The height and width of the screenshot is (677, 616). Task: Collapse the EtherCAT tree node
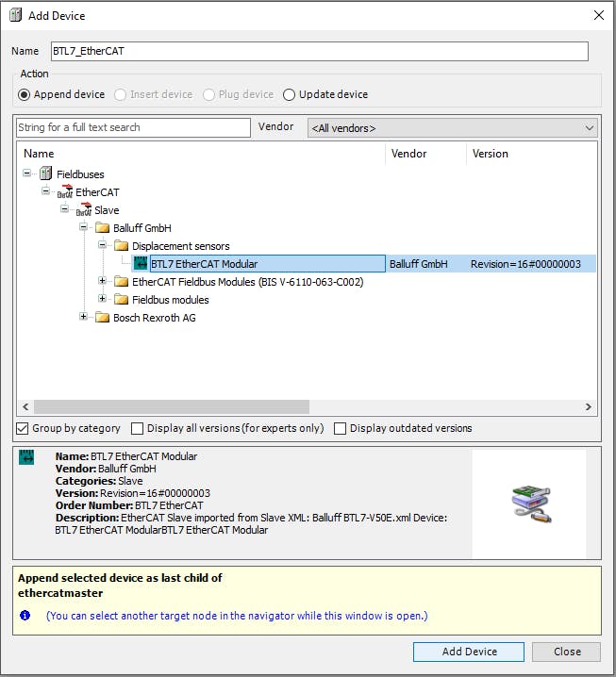click(46, 190)
